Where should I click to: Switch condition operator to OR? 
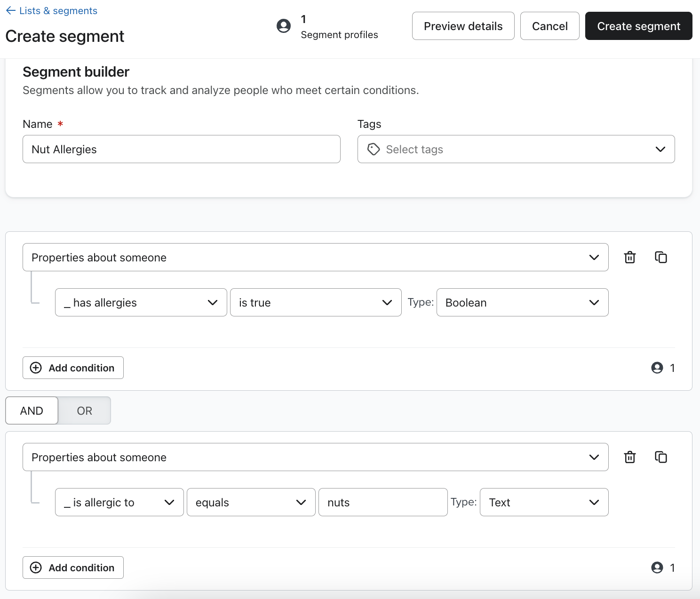click(x=85, y=410)
